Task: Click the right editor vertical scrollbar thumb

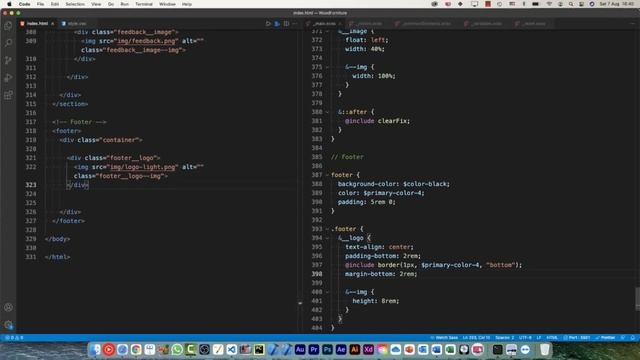Action: (x=637, y=299)
